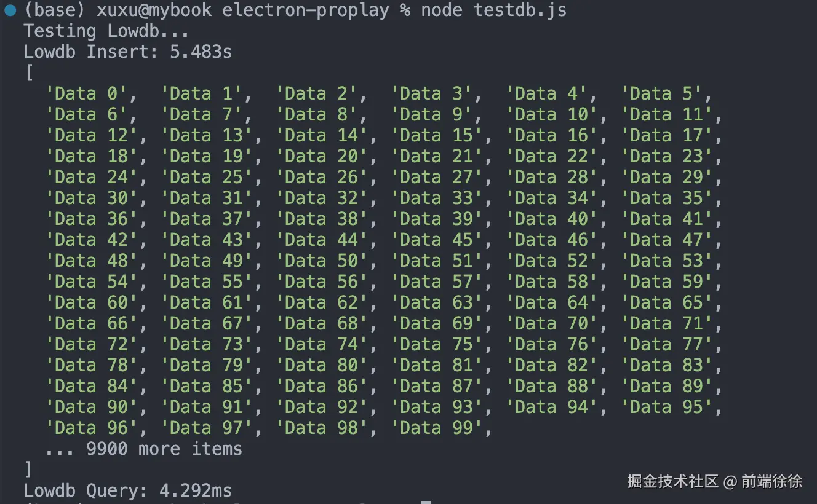Click the '... 9900 more items' line
This screenshot has width=817, height=504.
point(143,449)
